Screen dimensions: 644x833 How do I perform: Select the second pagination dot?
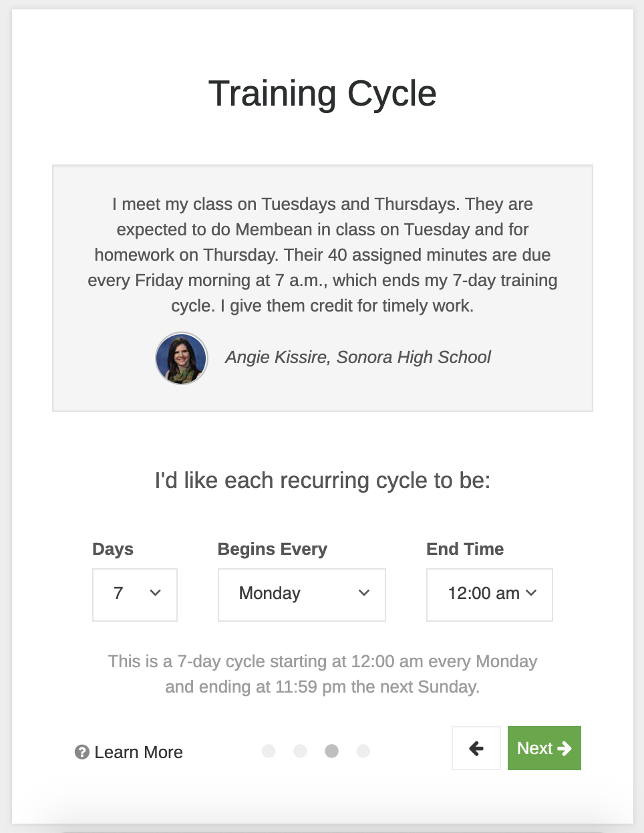301,751
